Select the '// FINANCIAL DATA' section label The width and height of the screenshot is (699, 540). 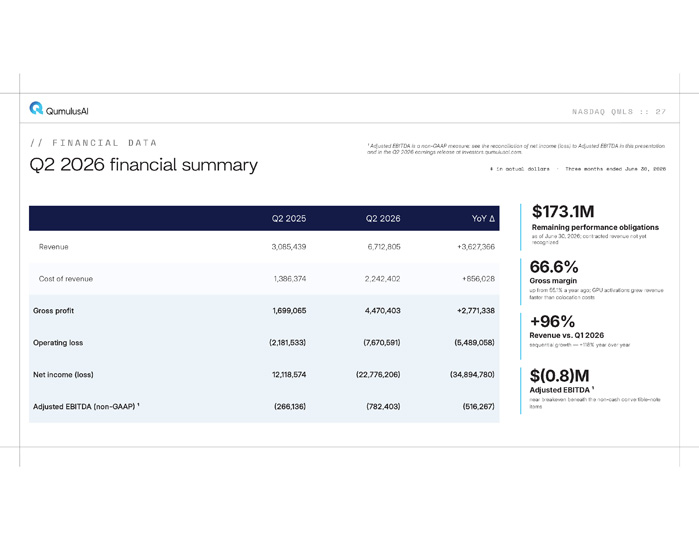pyautogui.click(x=93, y=143)
